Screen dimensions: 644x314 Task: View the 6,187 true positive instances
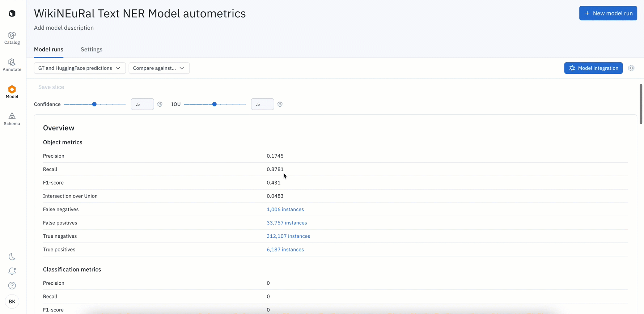click(x=285, y=250)
